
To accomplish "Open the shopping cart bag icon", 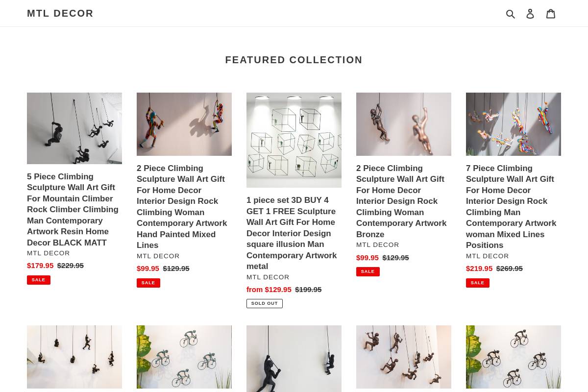I will (x=551, y=13).
